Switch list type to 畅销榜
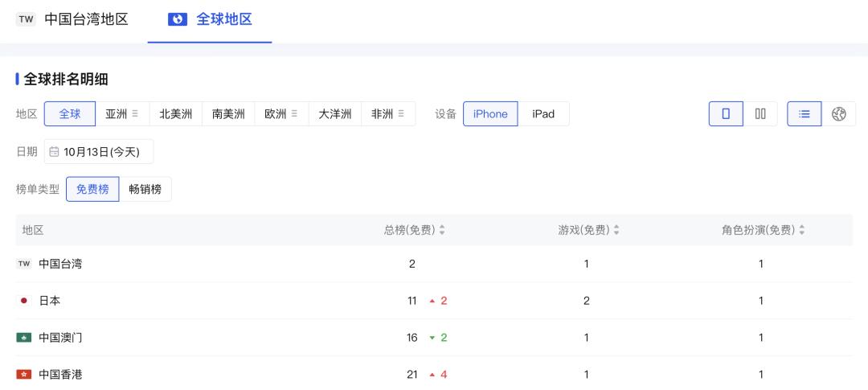Viewport: 868px width, 390px height. [145, 189]
